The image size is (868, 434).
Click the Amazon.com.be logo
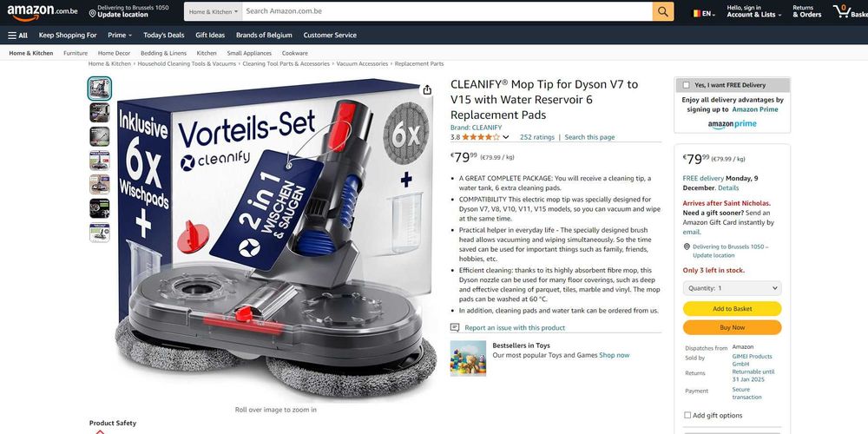[42, 11]
